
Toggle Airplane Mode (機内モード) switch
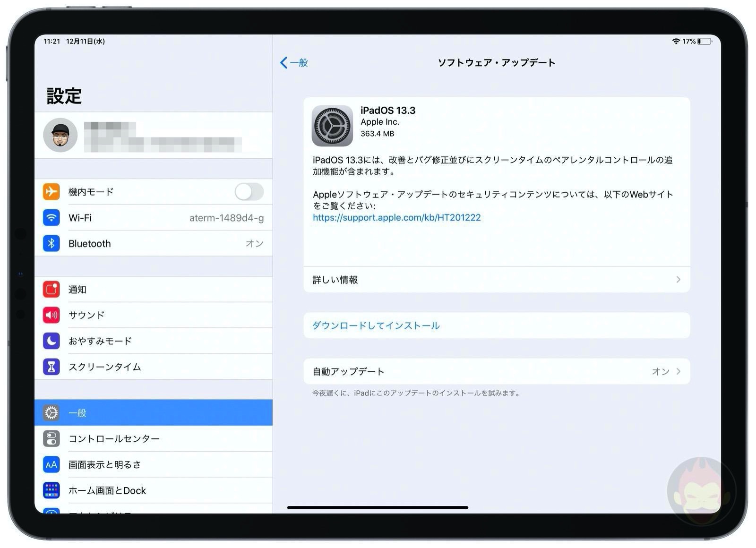pos(249,192)
